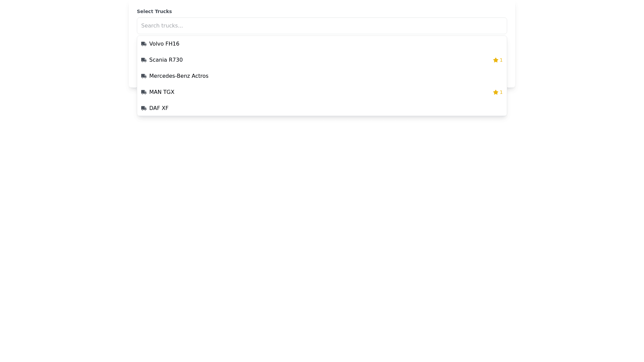Click the star count on MAN TGX
The height and width of the screenshot is (362, 644).
point(501,92)
